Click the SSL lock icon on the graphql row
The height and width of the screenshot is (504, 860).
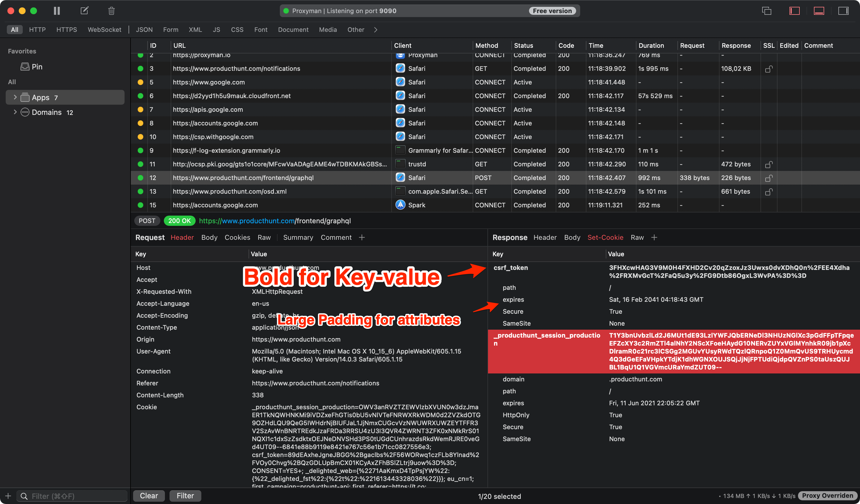[x=769, y=178]
